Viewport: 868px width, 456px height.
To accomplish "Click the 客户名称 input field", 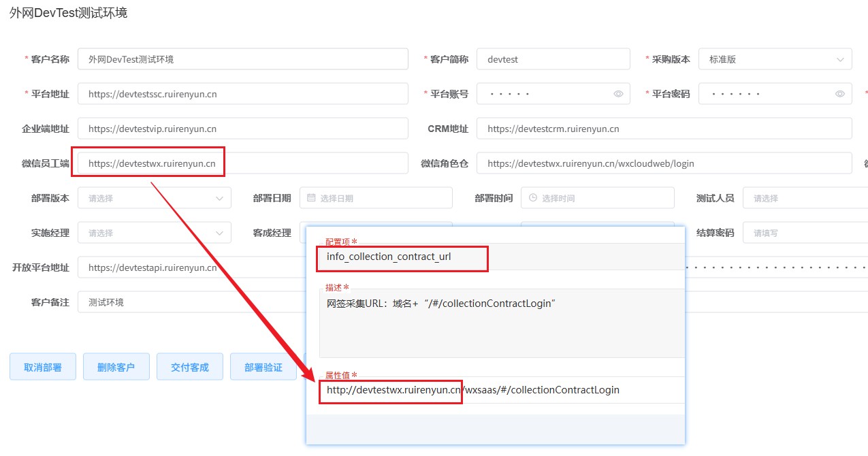I will tap(242, 59).
